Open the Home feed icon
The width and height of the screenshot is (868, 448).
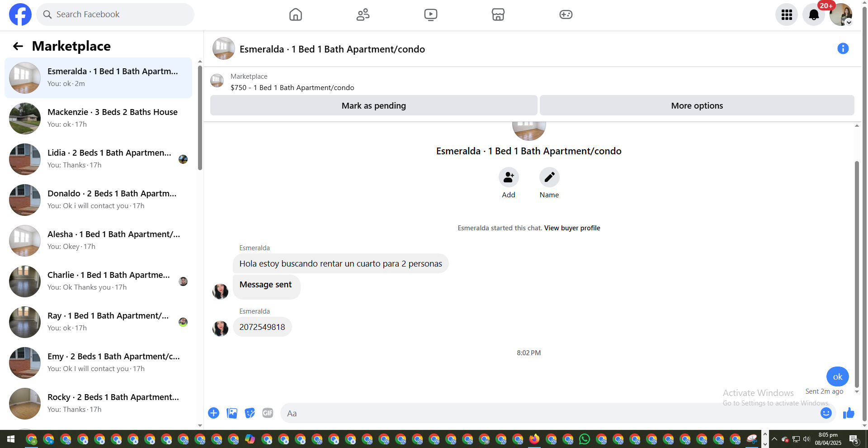pos(296,14)
